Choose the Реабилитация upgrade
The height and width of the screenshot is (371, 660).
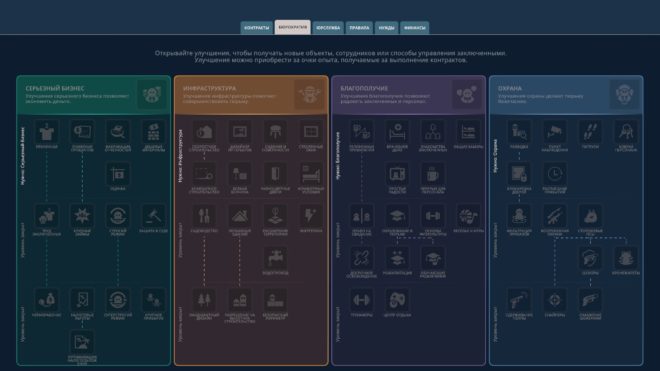point(397,258)
